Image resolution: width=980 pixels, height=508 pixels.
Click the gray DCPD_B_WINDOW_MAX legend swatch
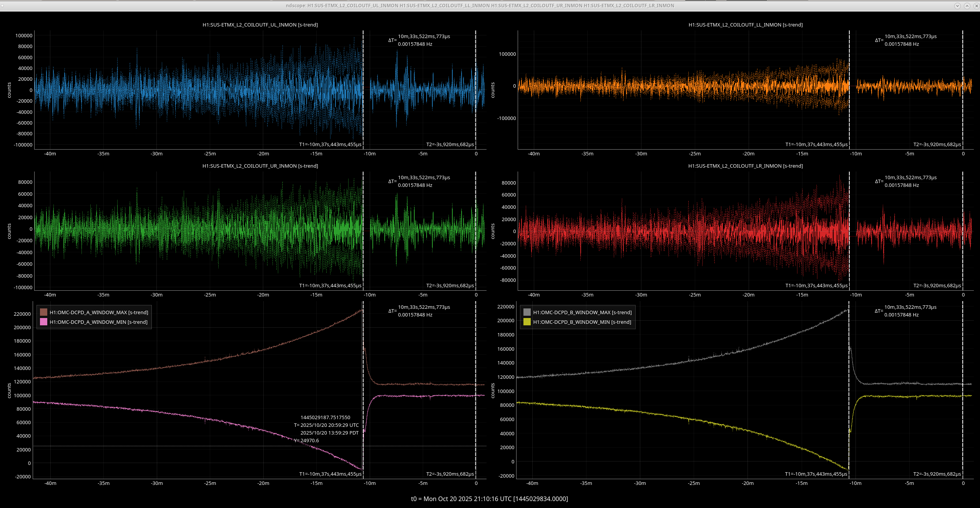(527, 312)
